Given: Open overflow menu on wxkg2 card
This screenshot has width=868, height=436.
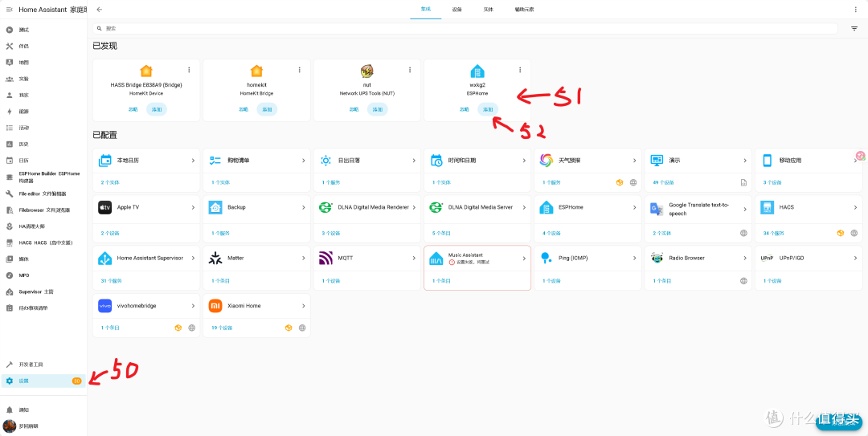Looking at the screenshot, I should click(x=520, y=70).
